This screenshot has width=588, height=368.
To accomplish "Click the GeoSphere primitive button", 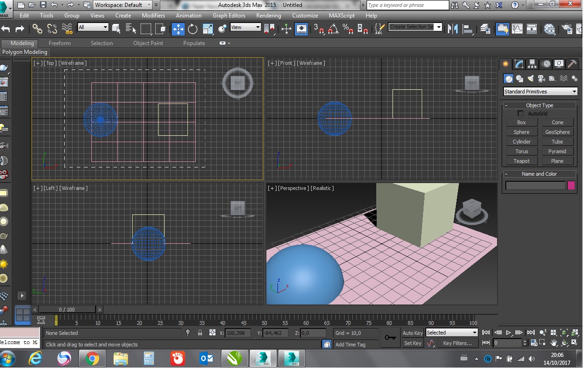I will 557,132.
